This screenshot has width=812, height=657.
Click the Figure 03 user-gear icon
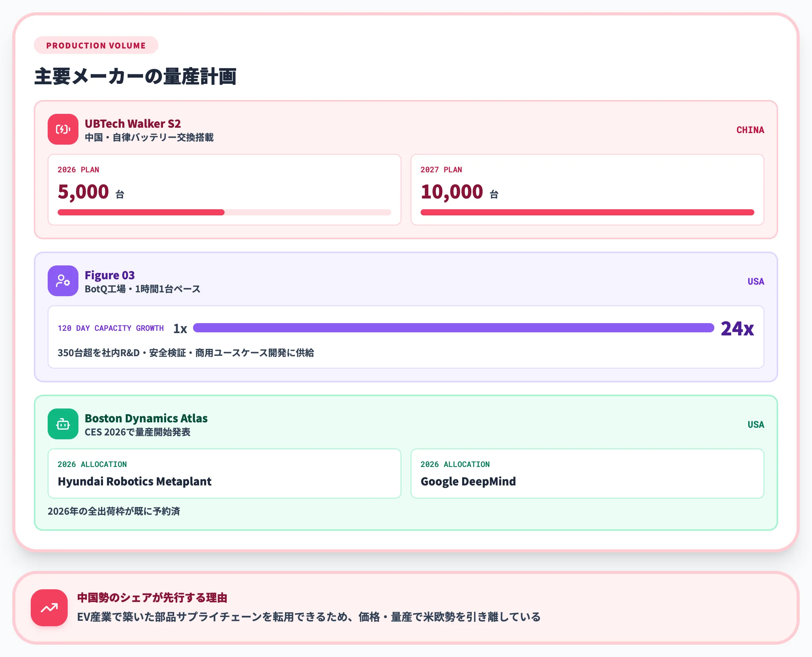click(63, 281)
